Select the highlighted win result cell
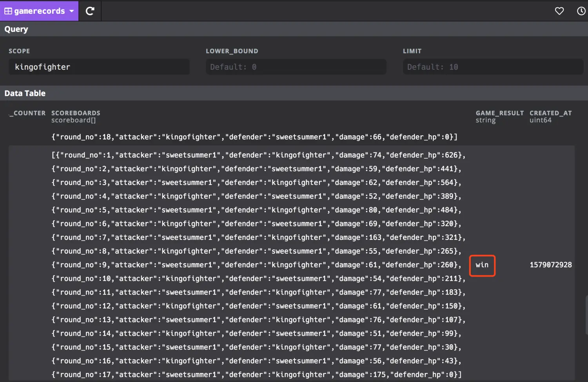The image size is (588, 382). (x=482, y=265)
